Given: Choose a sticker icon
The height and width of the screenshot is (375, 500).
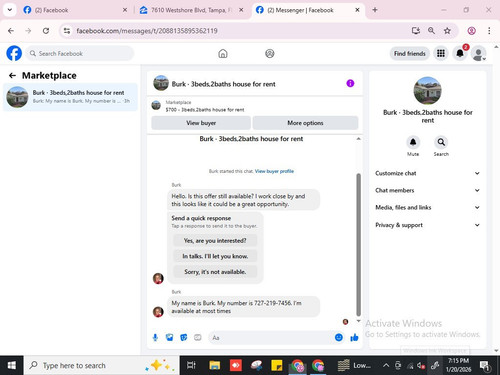Looking at the screenshot, I should point(184,338).
